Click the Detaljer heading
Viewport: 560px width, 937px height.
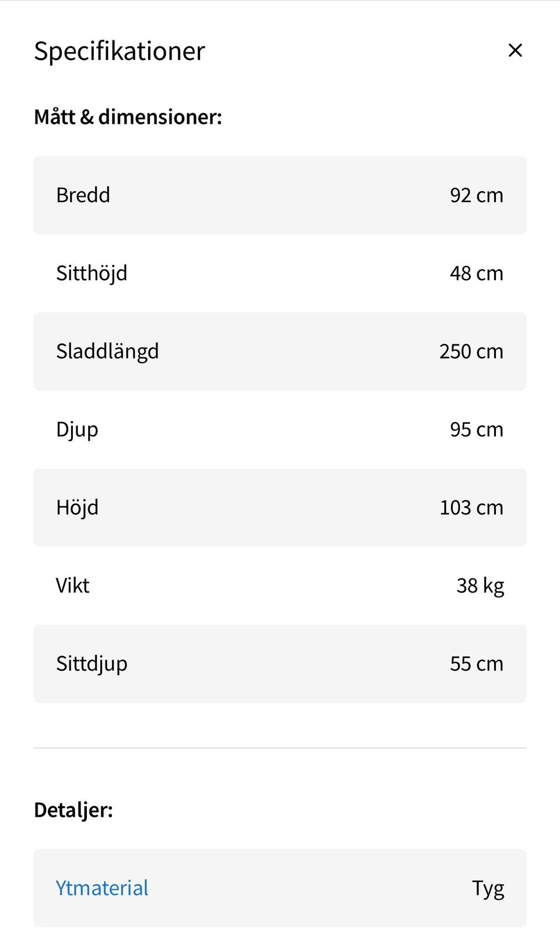(73, 810)
